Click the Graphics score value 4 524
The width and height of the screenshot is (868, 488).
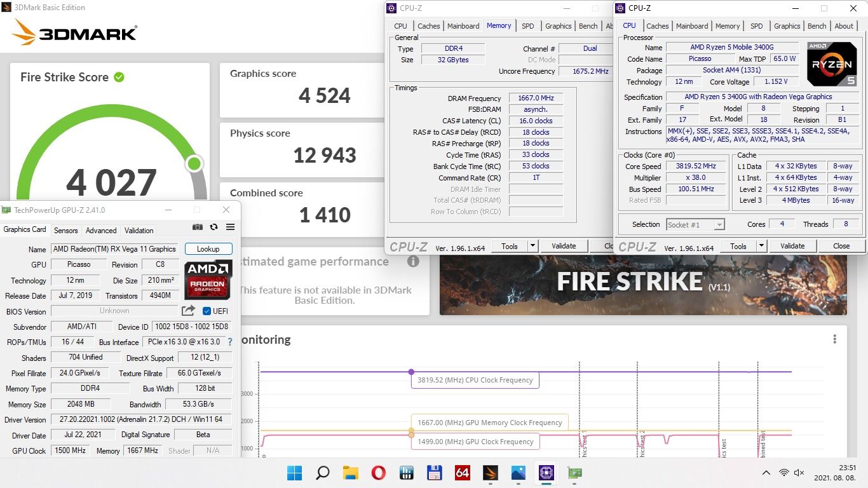tap(325, 96)
